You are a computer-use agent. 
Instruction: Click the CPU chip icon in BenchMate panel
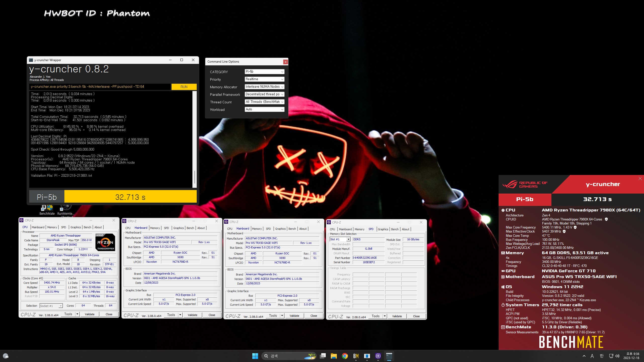coord(503,210)
